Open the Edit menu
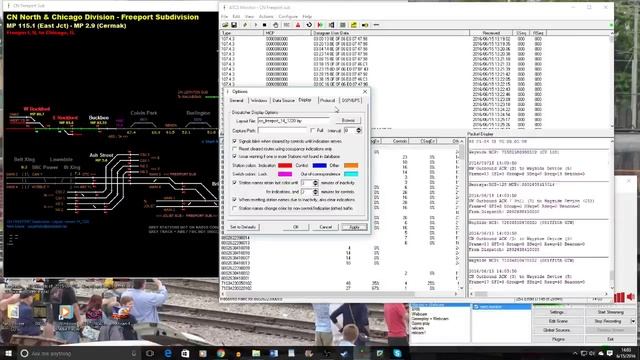 point(236,16)
